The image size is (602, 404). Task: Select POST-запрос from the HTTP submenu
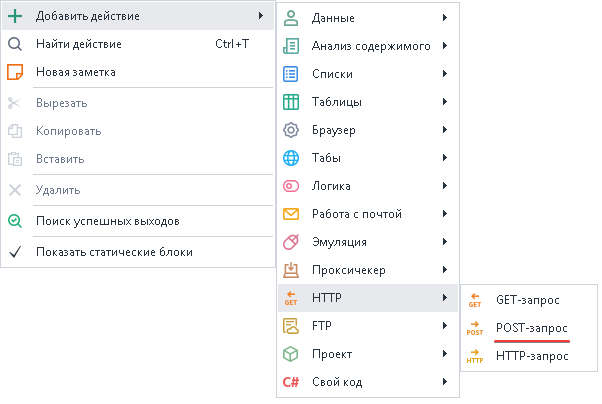click(x=532, y=327)
